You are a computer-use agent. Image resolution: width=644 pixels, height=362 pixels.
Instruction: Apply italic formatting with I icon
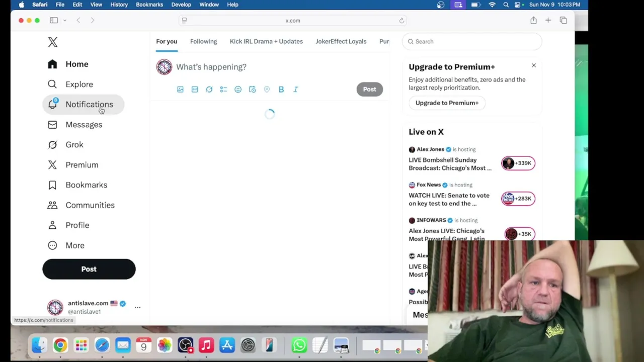point(296,89)
